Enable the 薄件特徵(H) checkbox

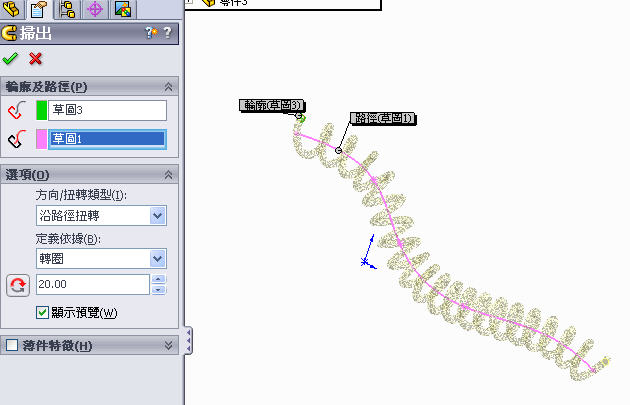point(12,345)
